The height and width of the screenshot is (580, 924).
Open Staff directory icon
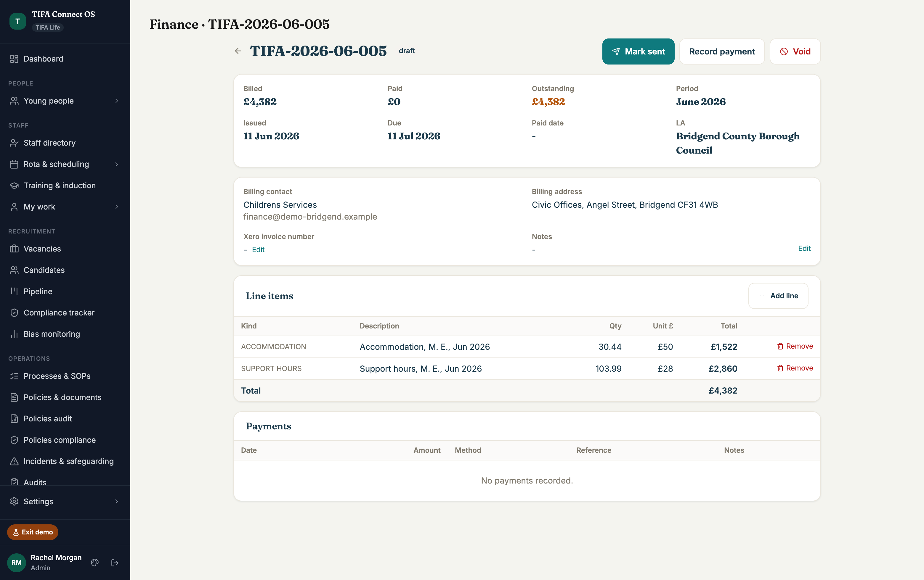[x=14, y=143]
